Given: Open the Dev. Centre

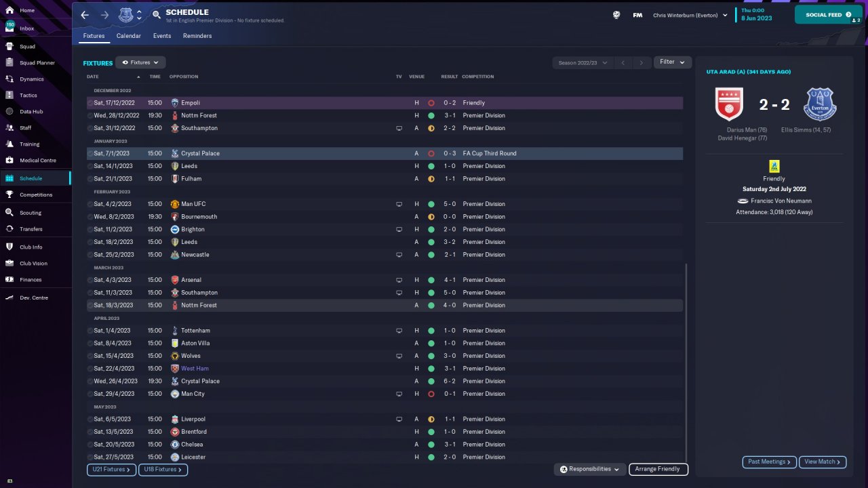Looking at the screenshot, I should click(35, 298).
